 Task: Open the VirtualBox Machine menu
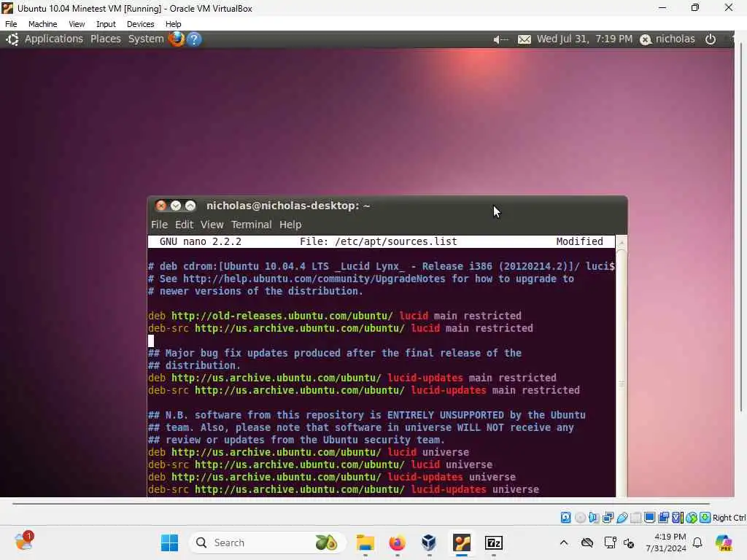[42, 24]
